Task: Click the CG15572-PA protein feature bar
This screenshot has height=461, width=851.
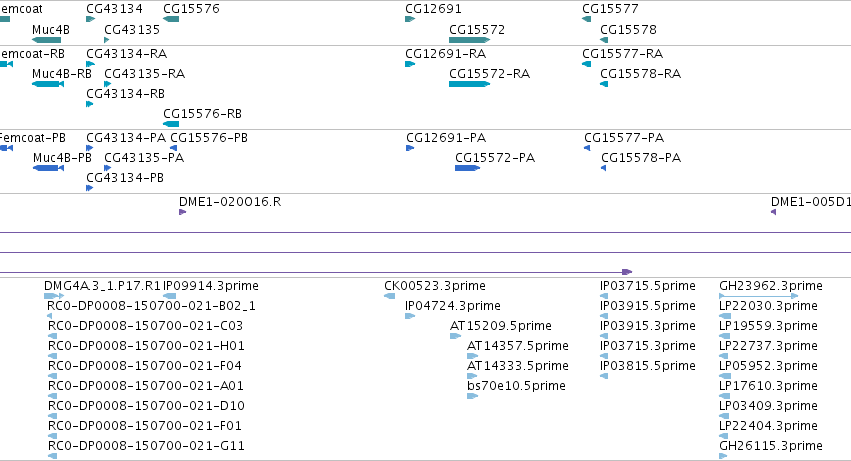Action: click(x=467, y=168)
